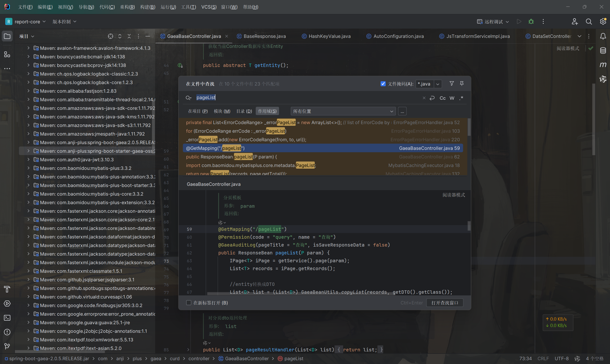
Task: Click the Open in Find Window button
Action: [x=445, y=303]
